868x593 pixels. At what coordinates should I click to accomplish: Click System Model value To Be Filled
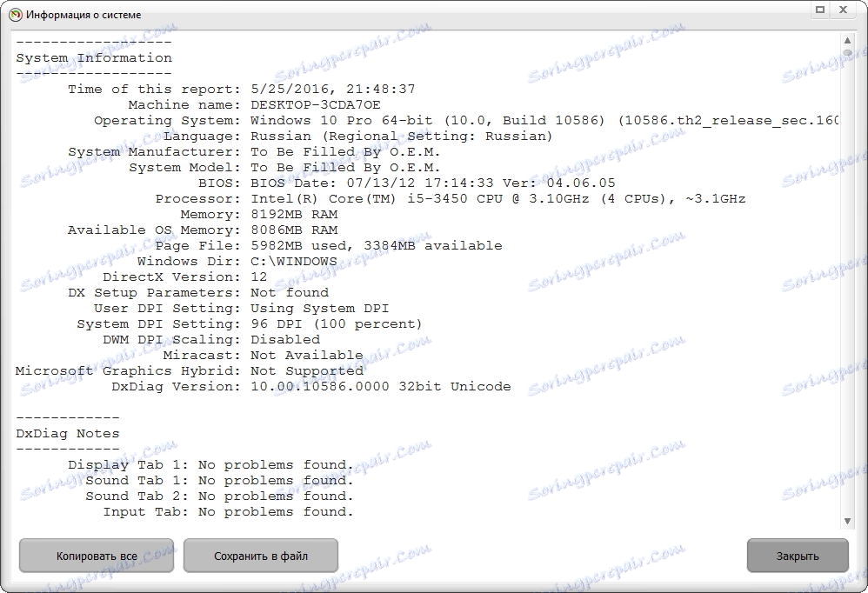pyautogui.click(x=345, y=167)
